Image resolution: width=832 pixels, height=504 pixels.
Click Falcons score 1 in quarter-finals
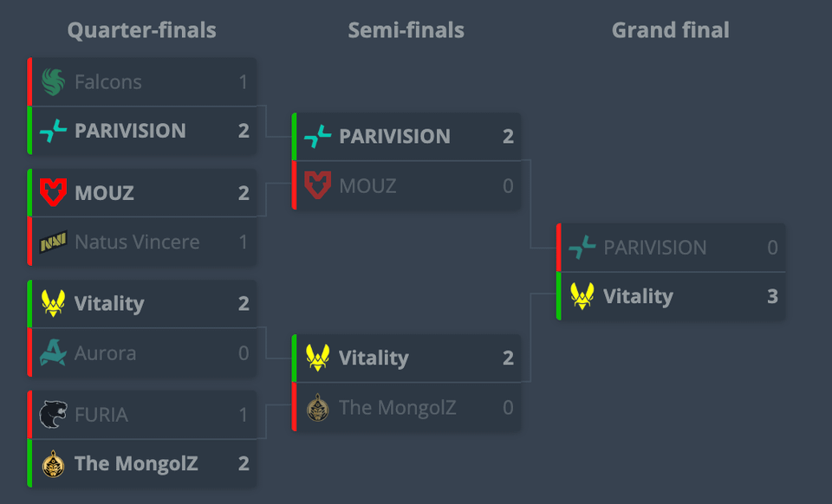tap(244, 82)
